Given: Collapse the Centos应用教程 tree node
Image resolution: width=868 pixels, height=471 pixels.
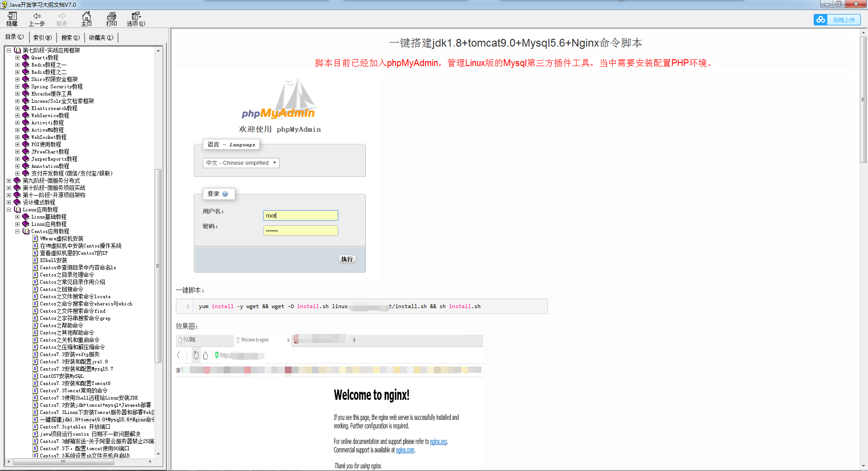Looking at the screenshot, I should tap(17, 231).
